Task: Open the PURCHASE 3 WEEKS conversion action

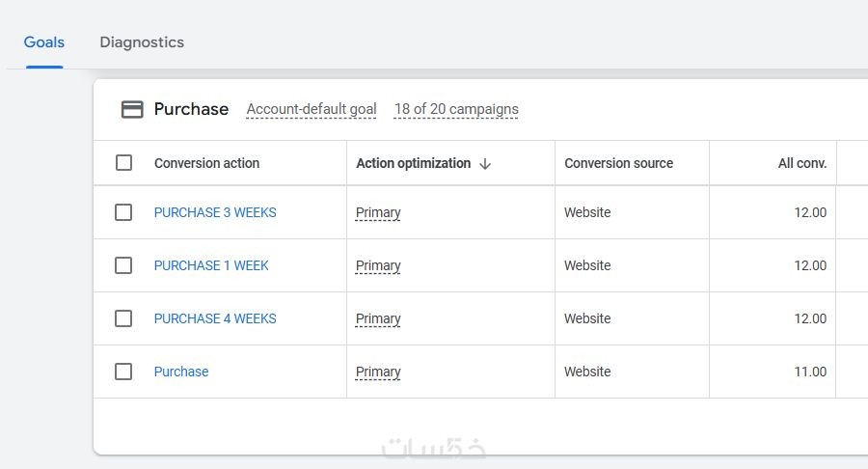Action: coord(215,212)
